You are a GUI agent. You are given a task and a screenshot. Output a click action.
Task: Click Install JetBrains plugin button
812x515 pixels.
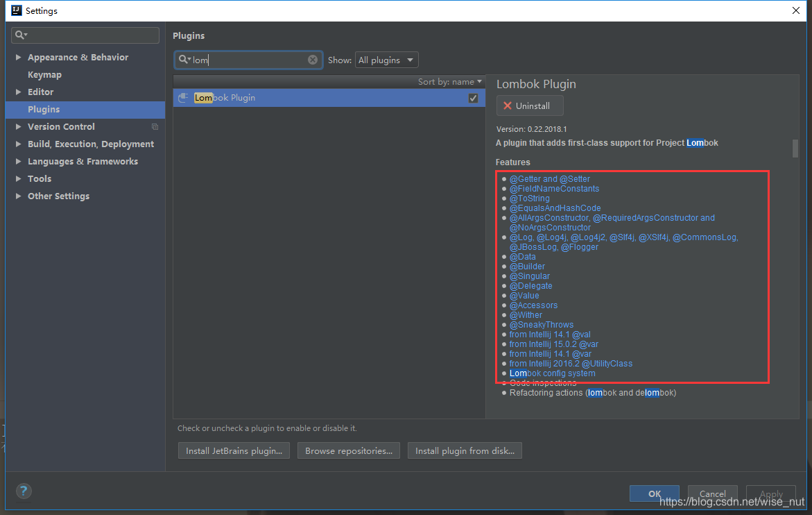[234, 450]
